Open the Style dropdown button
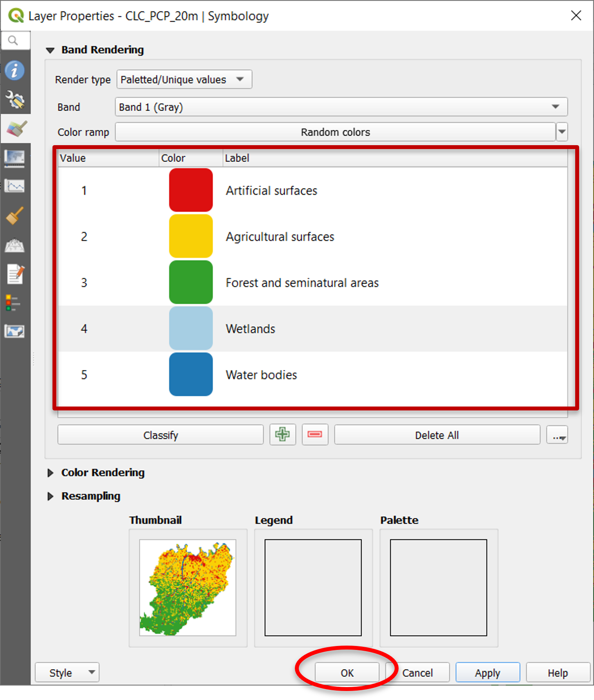 (67, 673)
